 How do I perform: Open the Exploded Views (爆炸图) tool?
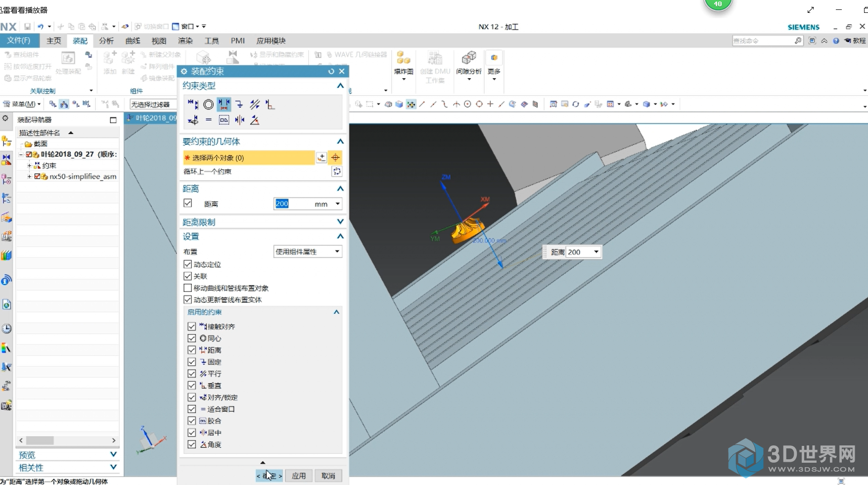(x=404, y=66)
